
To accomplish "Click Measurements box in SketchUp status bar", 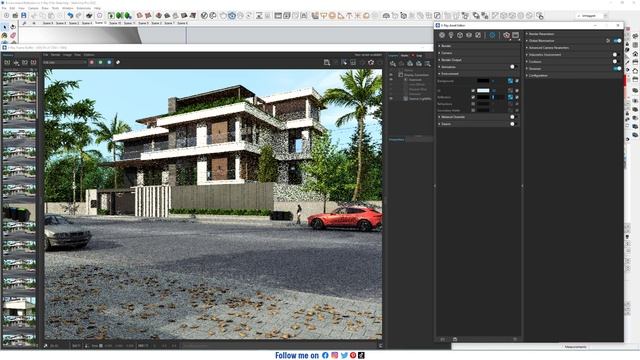I will pyautogui.click(x=576, y=347).
